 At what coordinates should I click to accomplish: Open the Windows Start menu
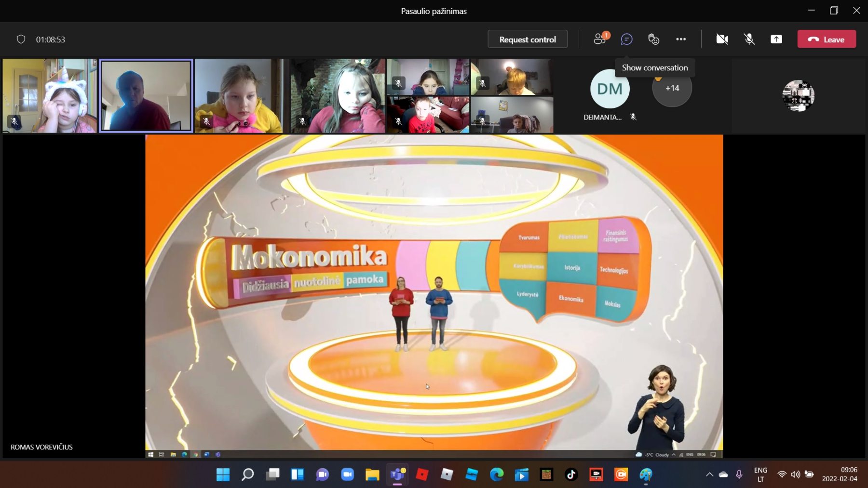coord(223,475)
